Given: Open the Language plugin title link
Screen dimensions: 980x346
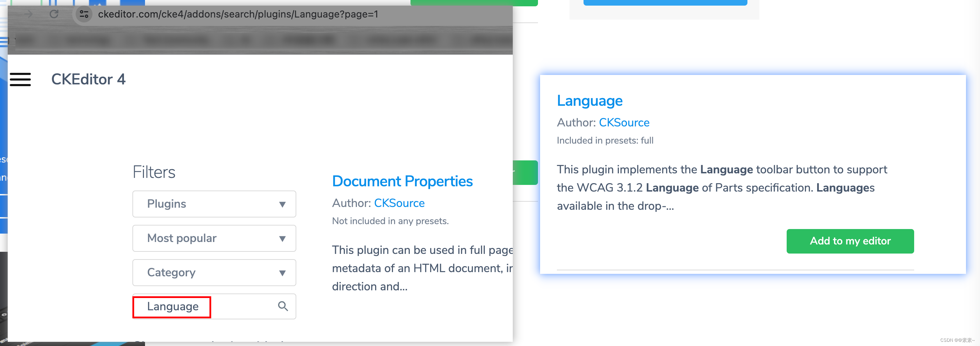Looking at the screenshot, I should tap(590, 101).
